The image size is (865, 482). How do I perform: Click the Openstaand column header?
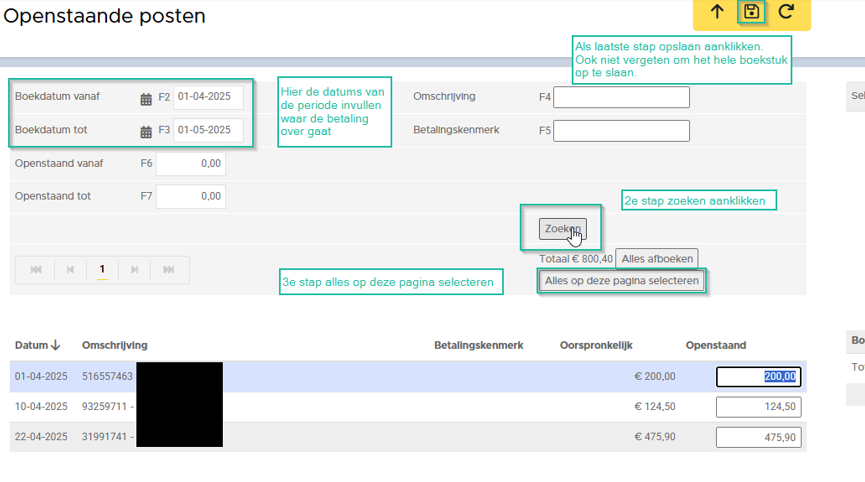point(716,345)
